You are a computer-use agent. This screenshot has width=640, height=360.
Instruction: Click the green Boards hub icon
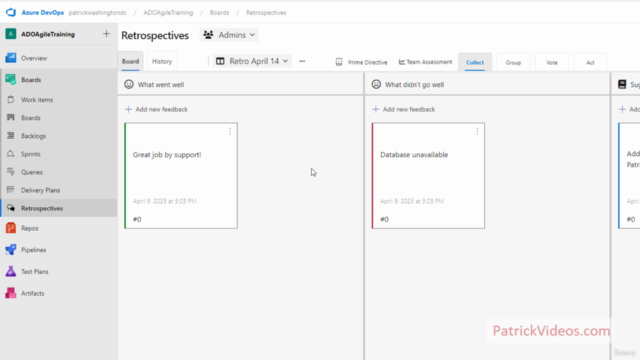tap(11, 80)
